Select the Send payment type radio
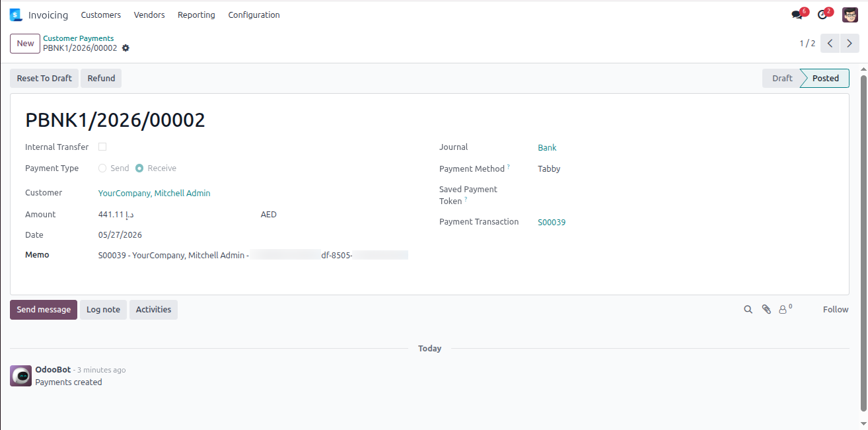Image resolution: width=868 pixels, height=430 pixels. [x=102, y=168]
